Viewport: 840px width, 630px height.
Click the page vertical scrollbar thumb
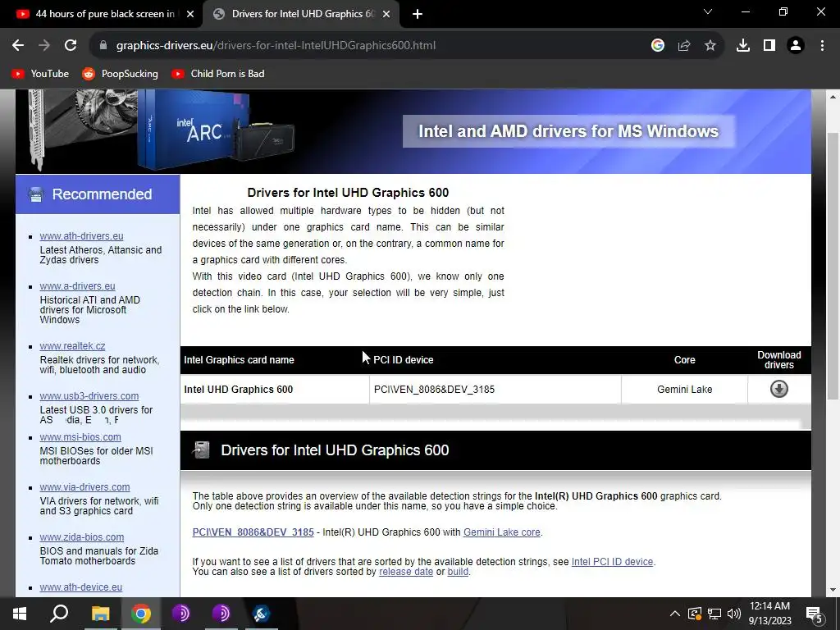pyautogui.click(x=833, y=265)
